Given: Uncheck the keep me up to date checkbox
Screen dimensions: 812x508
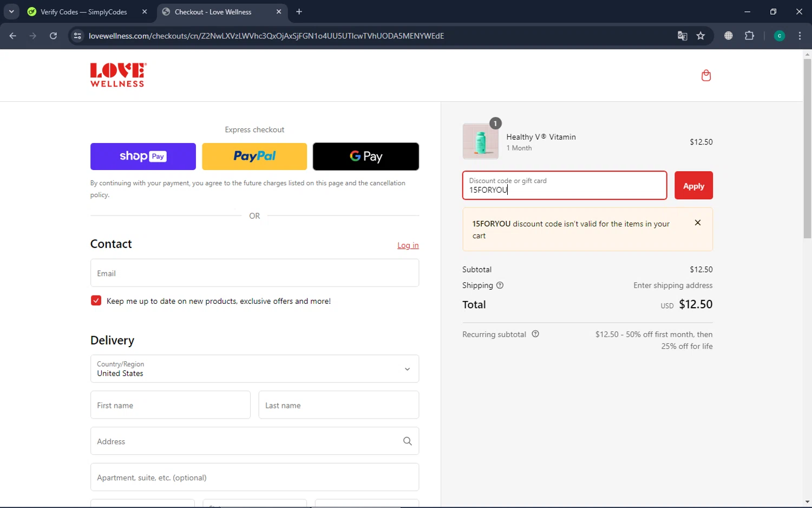Looking at the screenshot, I should 96,301.
